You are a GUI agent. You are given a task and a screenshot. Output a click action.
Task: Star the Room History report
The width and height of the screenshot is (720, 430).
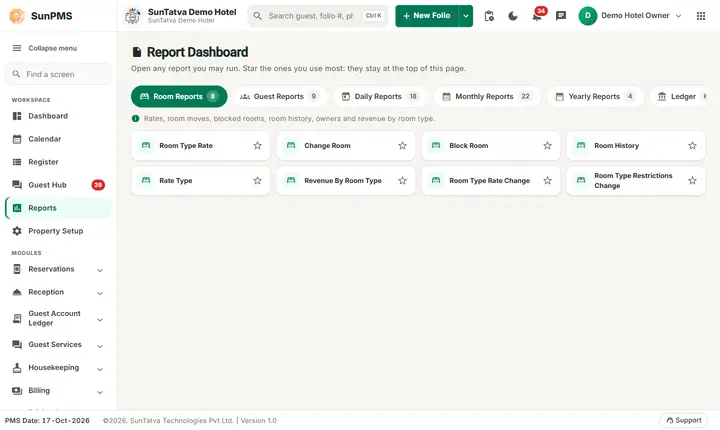692,146
